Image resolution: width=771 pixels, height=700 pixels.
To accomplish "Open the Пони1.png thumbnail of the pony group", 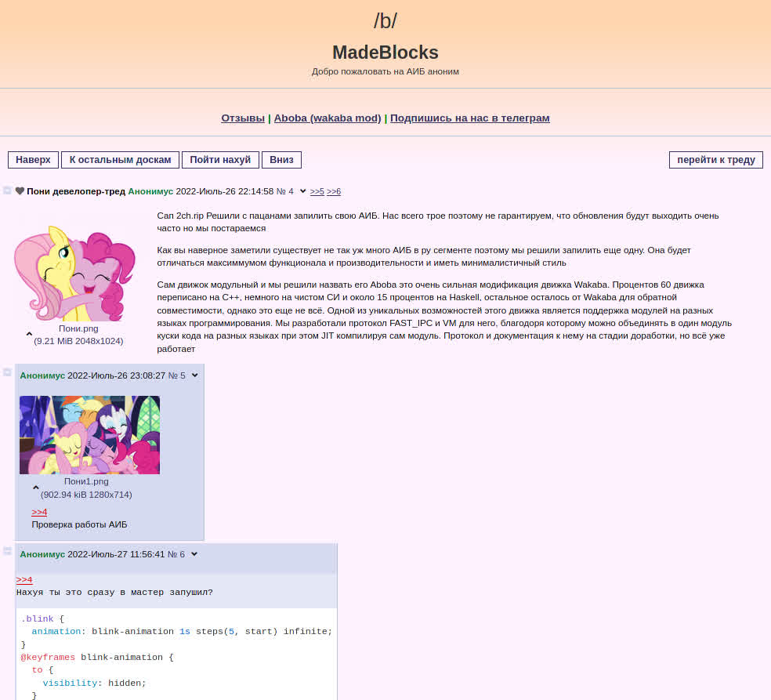I will [89, 435].
